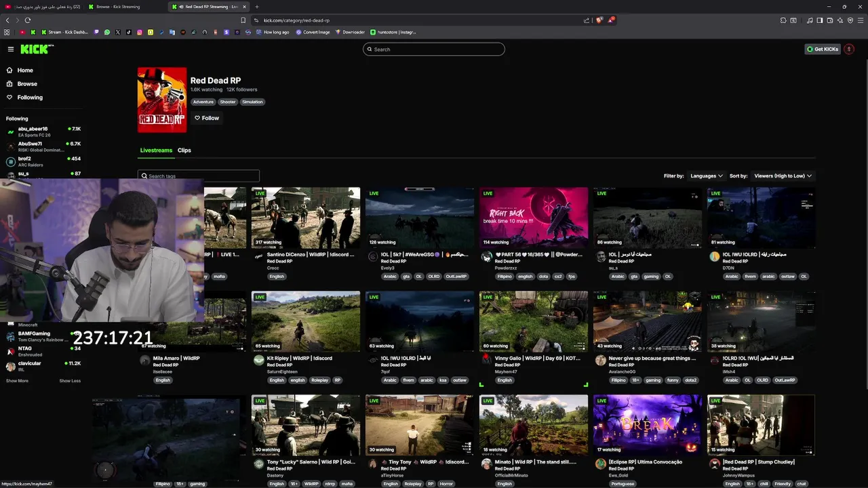Switch to Browse - Kick Streaming browser tab
The image size is (868, 488).
point(124,7)
